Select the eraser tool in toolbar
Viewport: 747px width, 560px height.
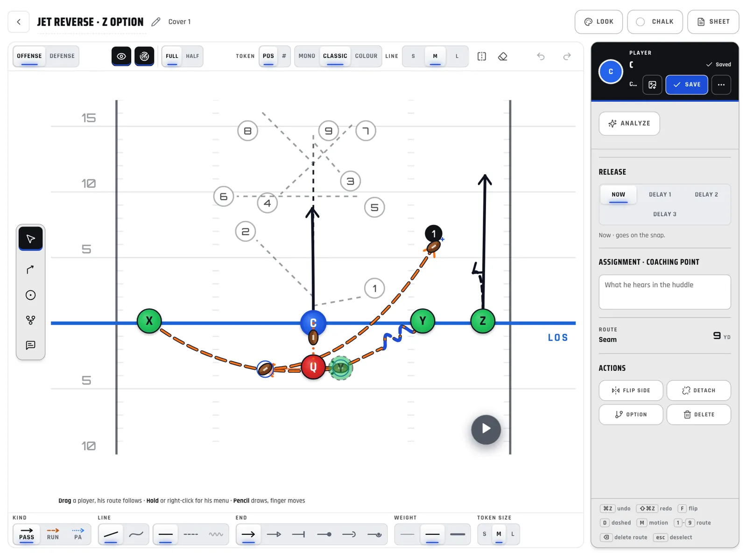tap(503, 57)
